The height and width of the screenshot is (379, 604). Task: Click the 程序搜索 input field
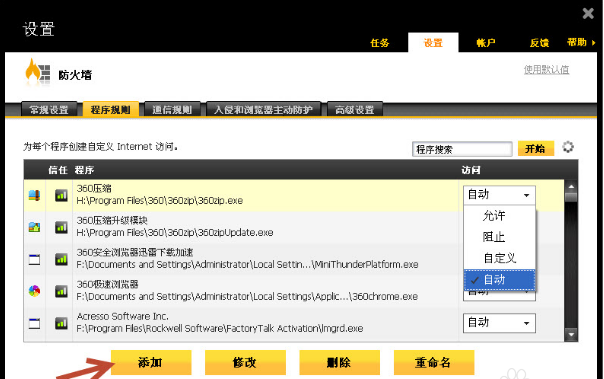[462, 149]
